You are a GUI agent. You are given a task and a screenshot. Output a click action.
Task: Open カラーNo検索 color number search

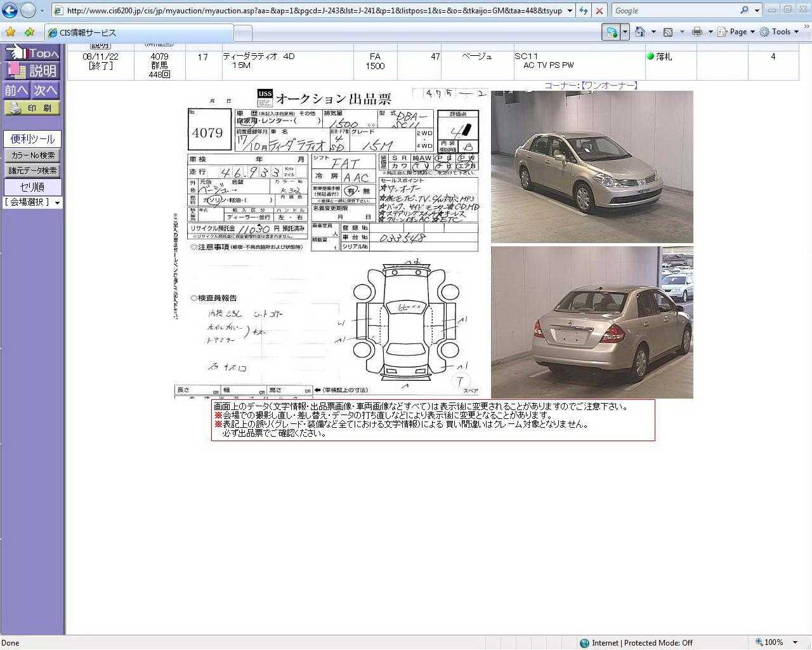[x=32, y=156]
